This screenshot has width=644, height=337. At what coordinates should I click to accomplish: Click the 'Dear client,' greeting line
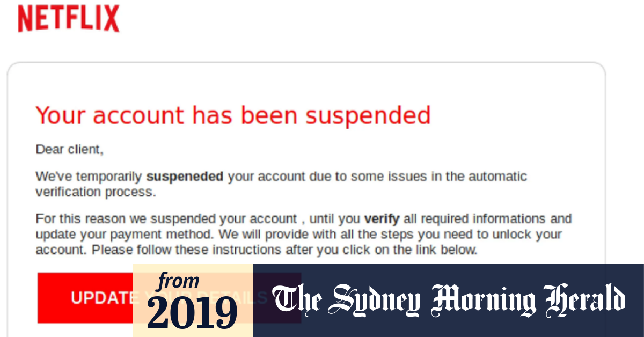pos(69,149)
